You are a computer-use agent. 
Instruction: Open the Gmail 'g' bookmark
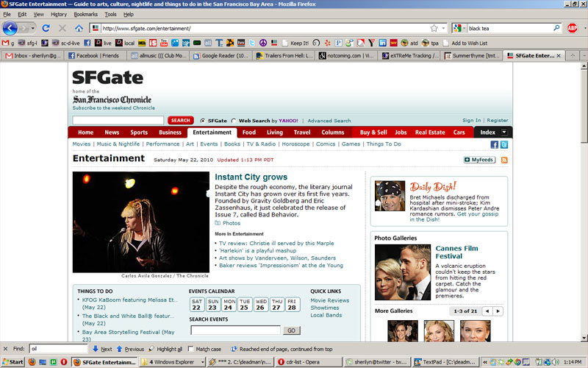coord(8,43)
